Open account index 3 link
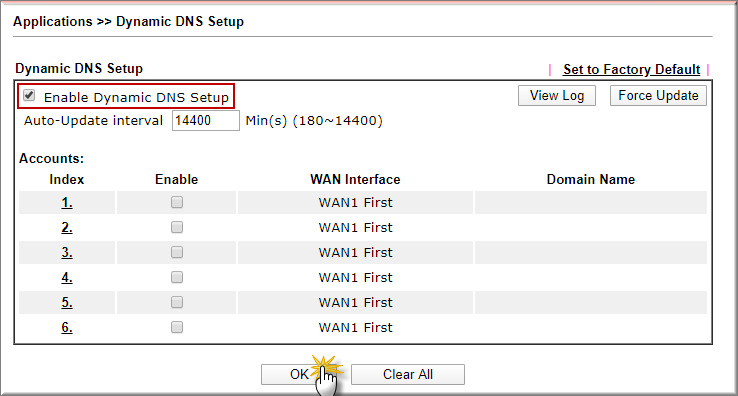 (67, 253)
